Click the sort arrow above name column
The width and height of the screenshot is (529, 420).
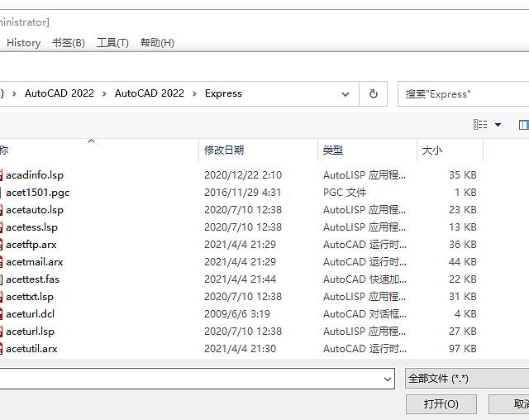click(91, 141)
